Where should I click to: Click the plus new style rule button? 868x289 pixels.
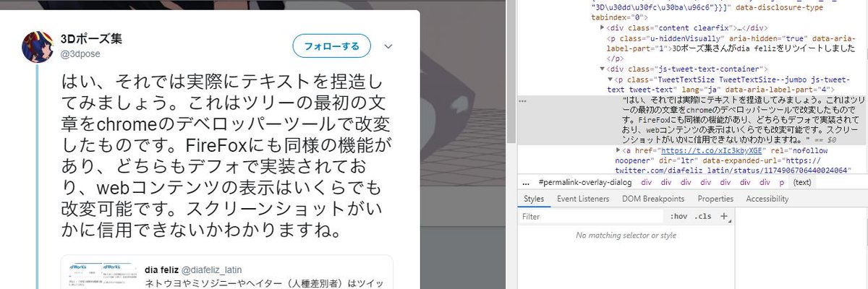click(x=723, y=216)
